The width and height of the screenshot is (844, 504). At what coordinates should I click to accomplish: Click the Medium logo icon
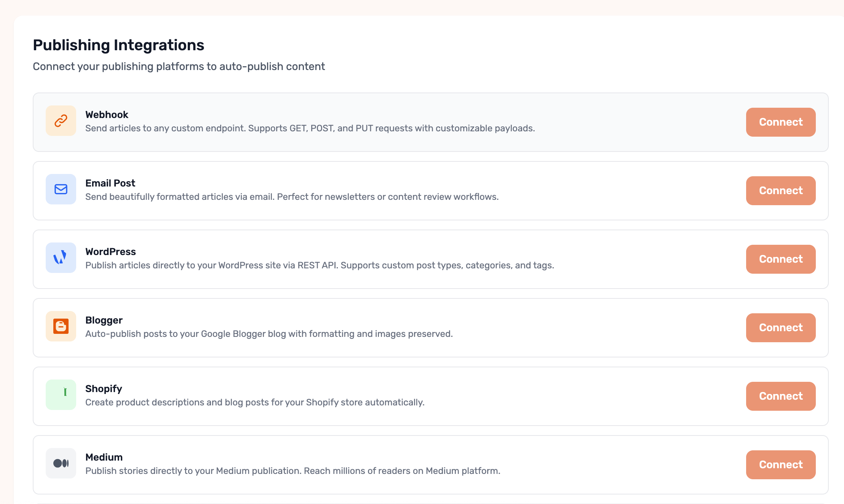coord(61,463)
